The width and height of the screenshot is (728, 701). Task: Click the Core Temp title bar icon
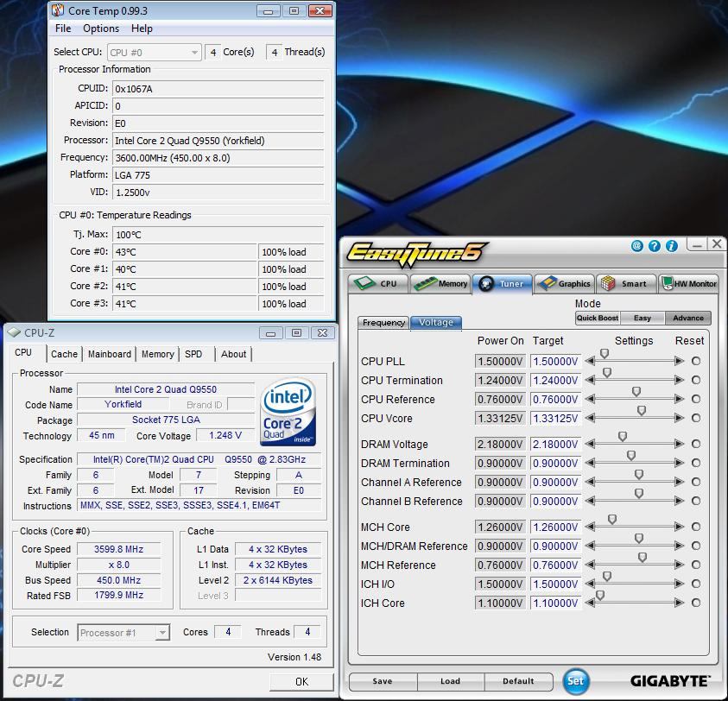[x=58, y=10]
